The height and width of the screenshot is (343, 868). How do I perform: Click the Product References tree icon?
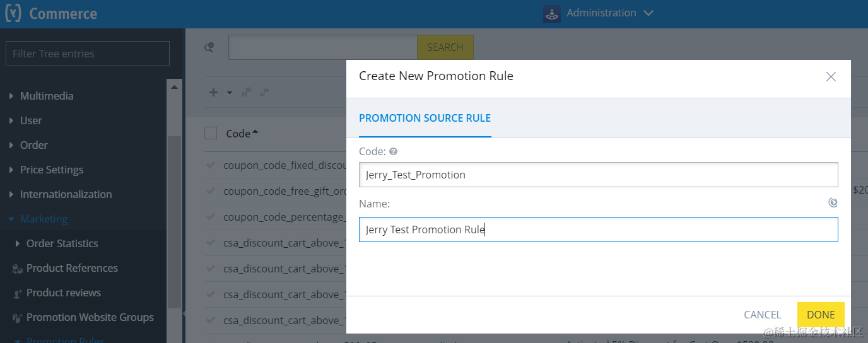click(18, 269)
